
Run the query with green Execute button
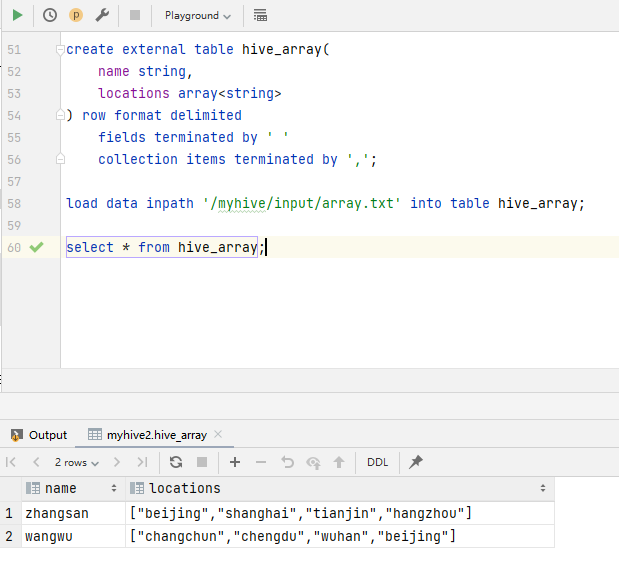coord(17,15)
